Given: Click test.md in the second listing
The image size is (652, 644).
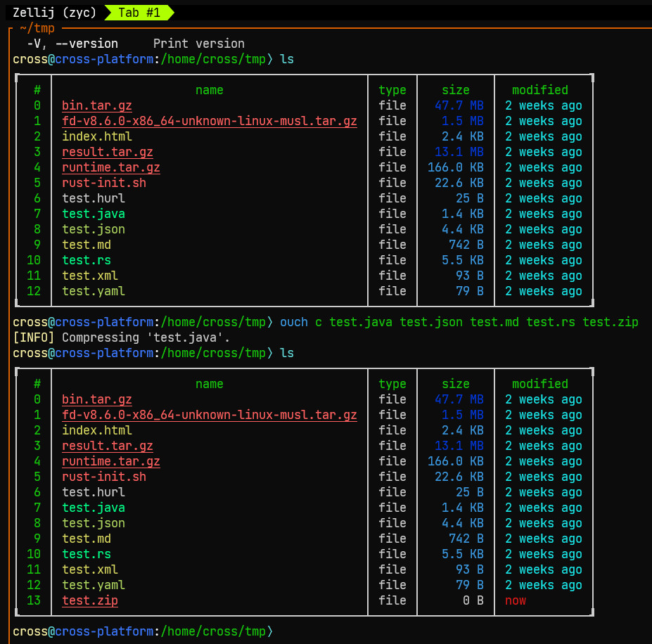Looking at the screenshot, I should click(x=87, y=539).
